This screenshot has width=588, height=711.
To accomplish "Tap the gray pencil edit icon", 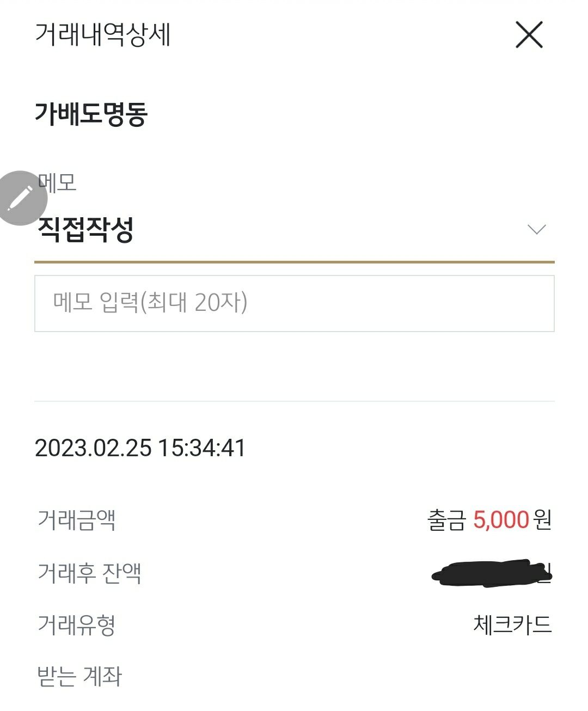I will (22, 198).
